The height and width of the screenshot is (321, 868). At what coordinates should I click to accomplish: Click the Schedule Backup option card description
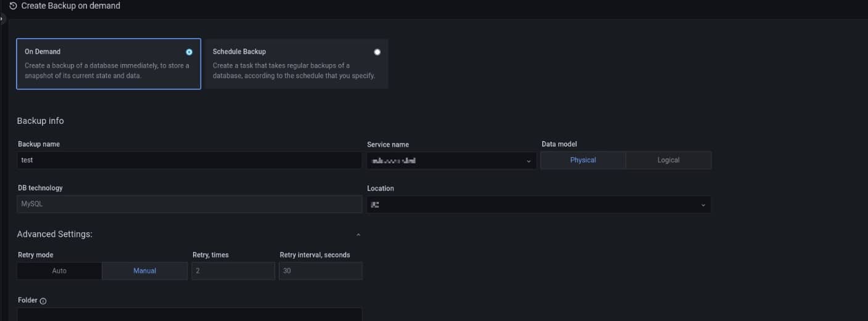[x=294, y=71]
